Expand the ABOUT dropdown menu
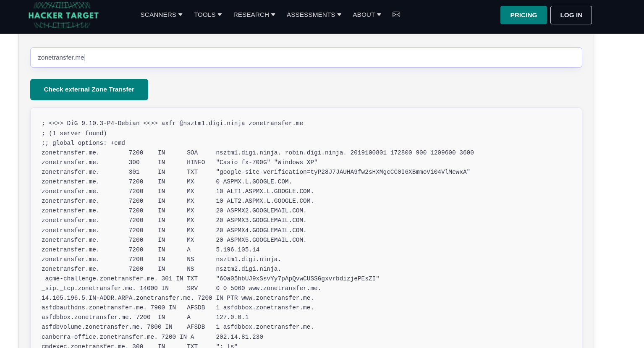Image resolution: width=644 pixels, height=348 pixels. point(367,15)
